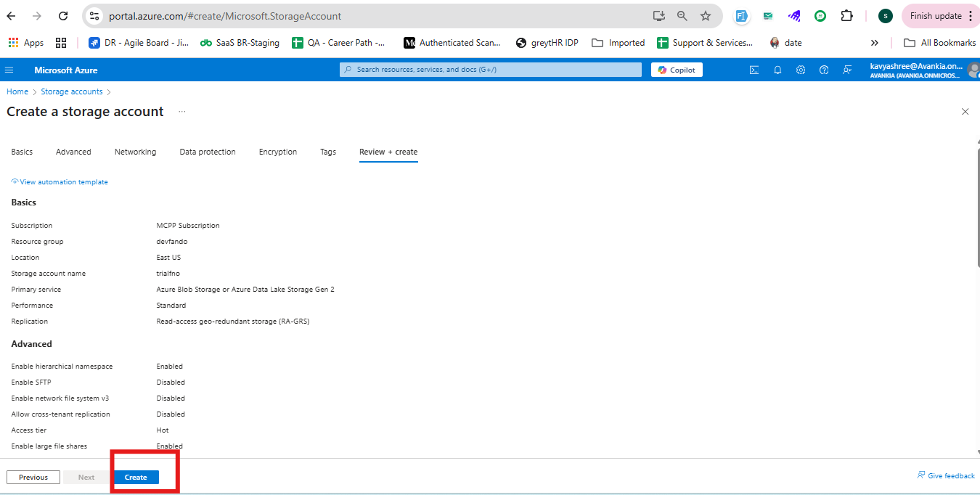The width and height of the screenshot is (980, 495).
Task: Launch Copilot from the Azure header
Action: click(x=677, y=70)
